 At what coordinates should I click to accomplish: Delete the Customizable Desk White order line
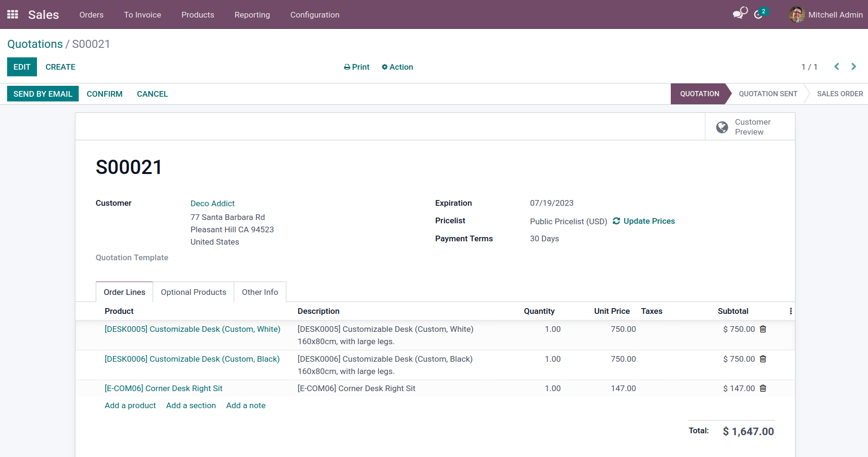point(763,329)
